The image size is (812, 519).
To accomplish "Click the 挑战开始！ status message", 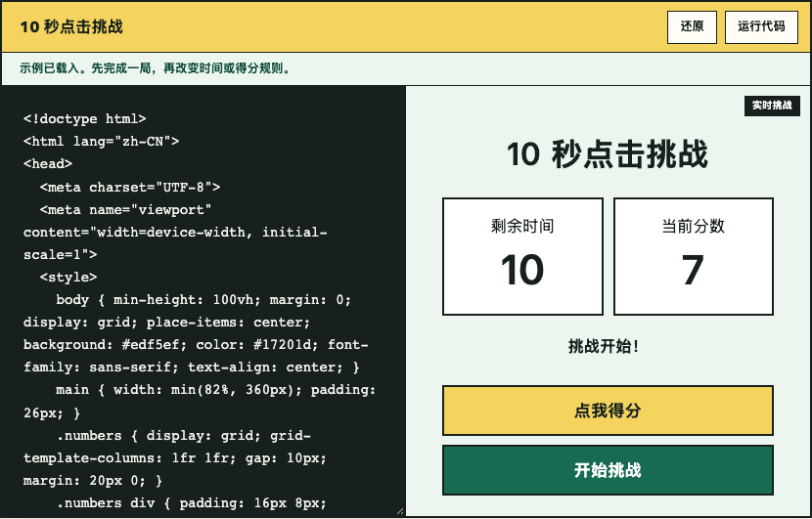I will [604, 346].
